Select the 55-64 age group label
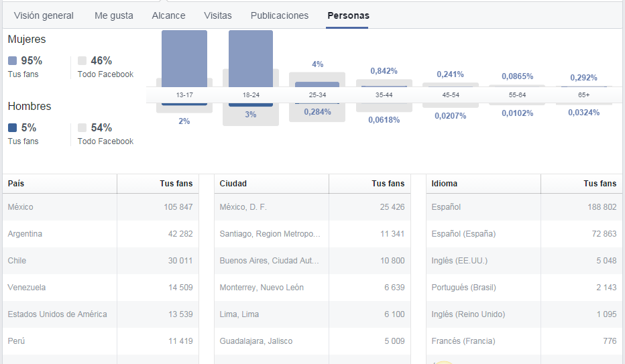625x364 pixels. [517, 95]
